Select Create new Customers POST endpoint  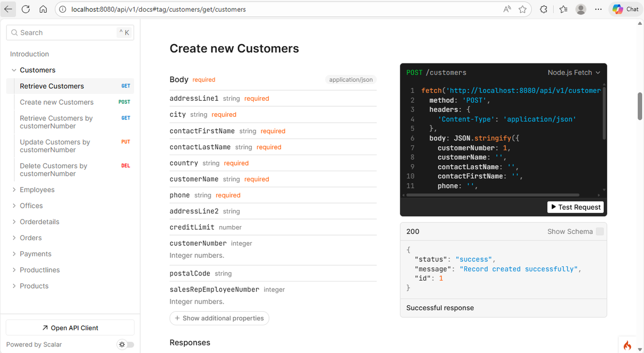(70, 102)
